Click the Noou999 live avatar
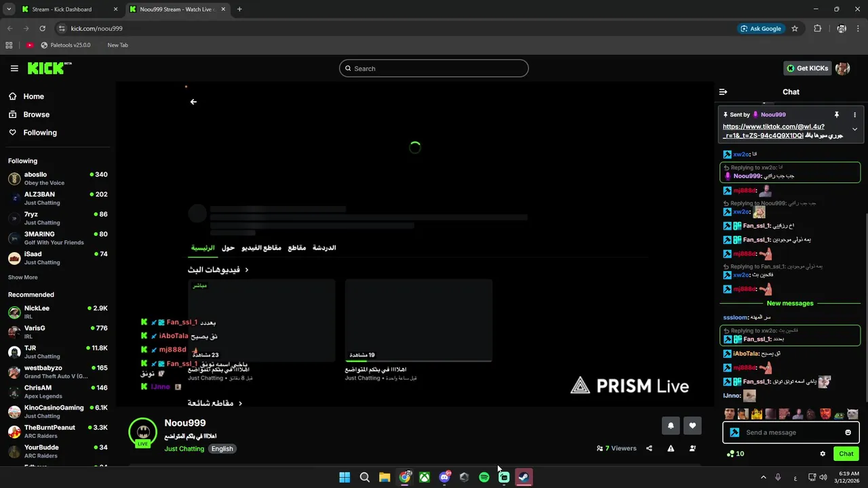This screenshot has width=868, height=488. [142, 432]
